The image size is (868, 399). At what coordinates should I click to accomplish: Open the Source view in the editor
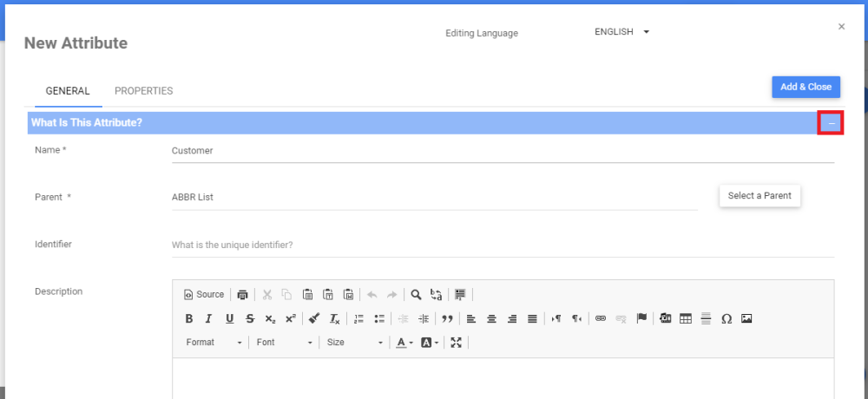click(204, 294)
